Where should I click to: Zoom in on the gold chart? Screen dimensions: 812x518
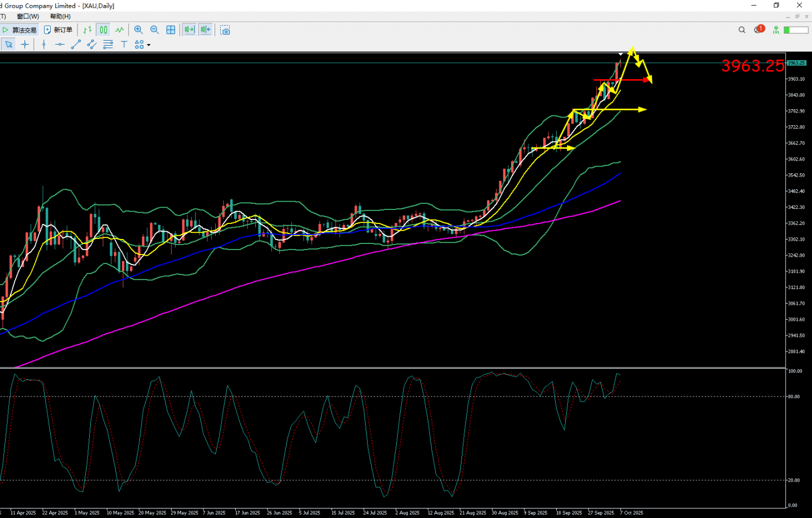click(138, 30)
